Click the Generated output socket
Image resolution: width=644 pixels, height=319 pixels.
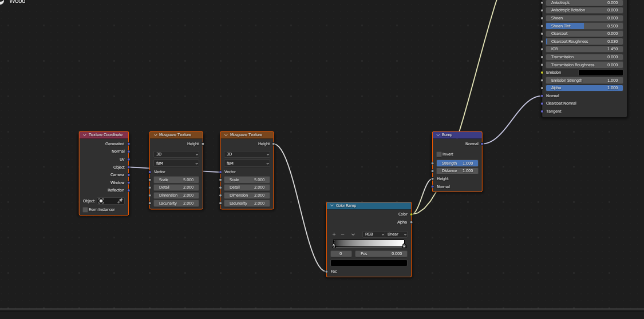click(129, 144)
